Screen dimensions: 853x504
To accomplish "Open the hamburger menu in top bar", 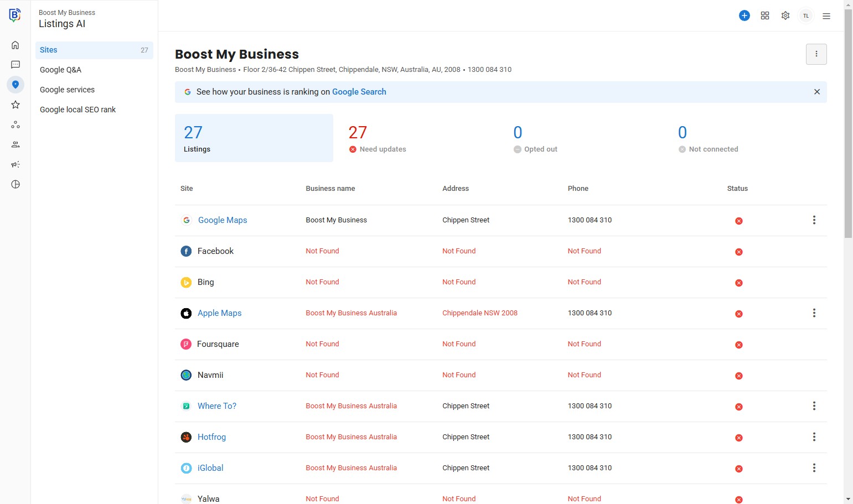I will click(x=826, y=16).
